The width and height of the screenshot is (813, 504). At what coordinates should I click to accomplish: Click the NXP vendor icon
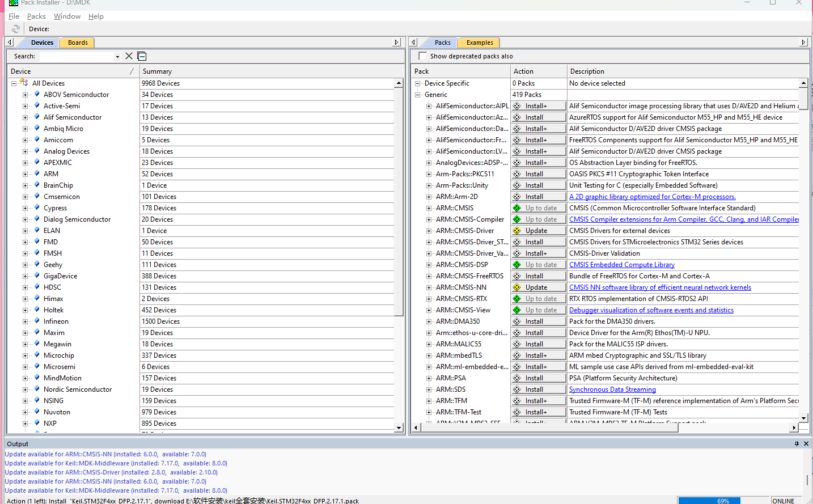[x=37, y=423]
